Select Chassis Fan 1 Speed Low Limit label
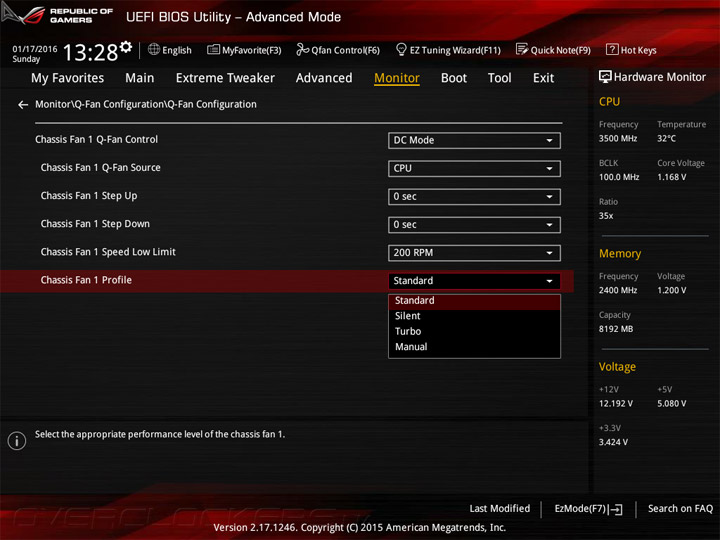The width and height of the screenshot is (720, 540). coord(108,252)
